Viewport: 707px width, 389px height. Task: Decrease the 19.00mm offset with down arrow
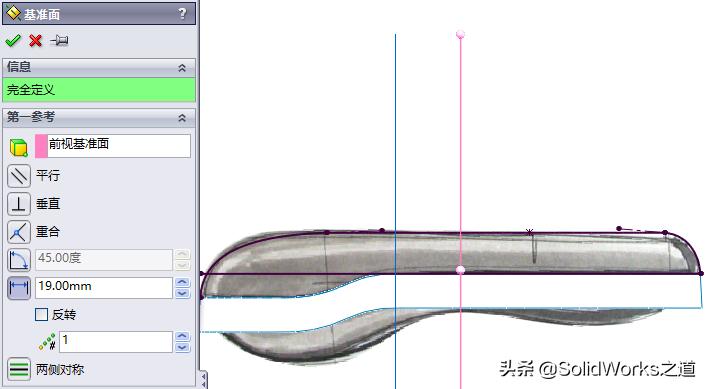[x=182, y=293]
